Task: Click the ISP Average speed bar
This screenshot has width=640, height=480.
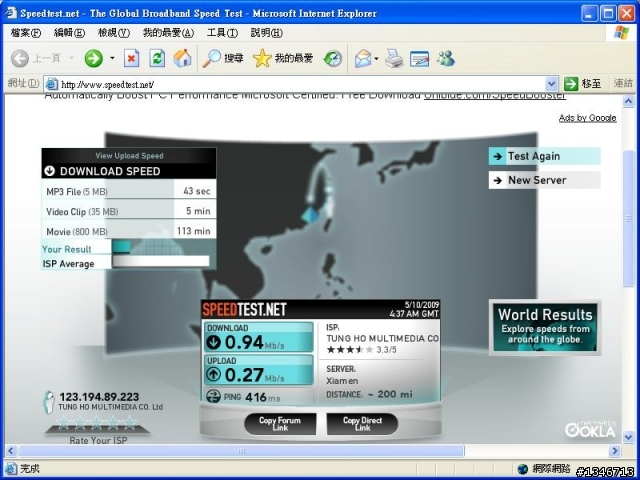Action: pos(161,262)
